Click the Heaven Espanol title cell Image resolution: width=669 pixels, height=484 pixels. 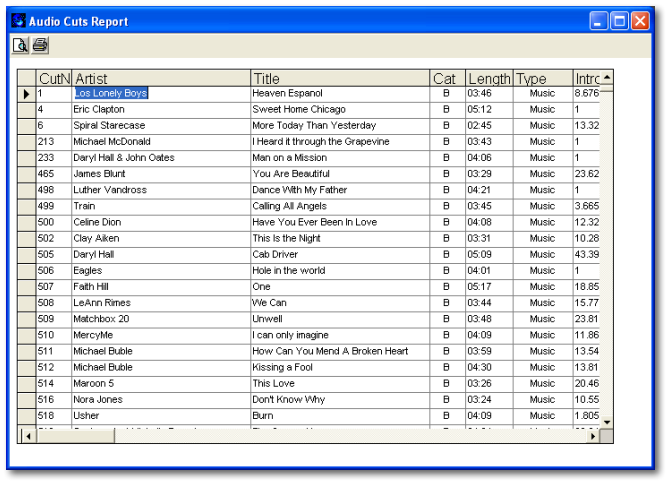[340, 93]
